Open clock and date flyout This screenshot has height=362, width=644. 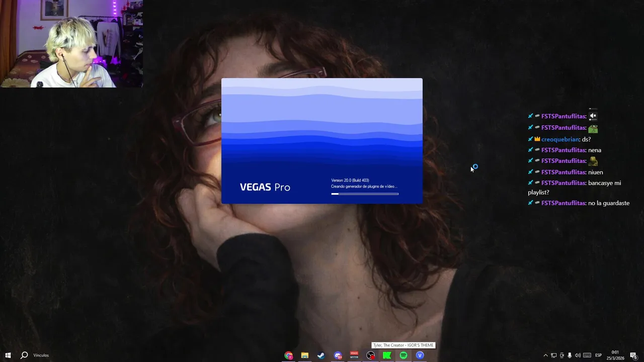[x=615, y=355]
